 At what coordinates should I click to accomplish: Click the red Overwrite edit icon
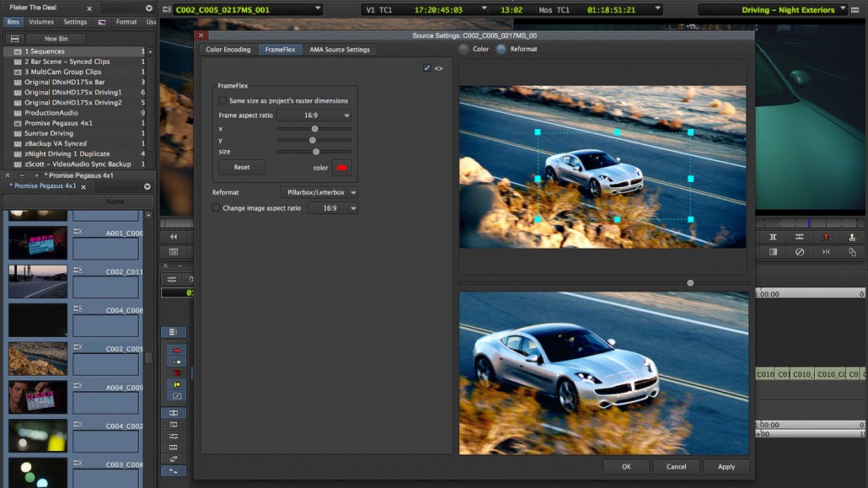[826, 237]
